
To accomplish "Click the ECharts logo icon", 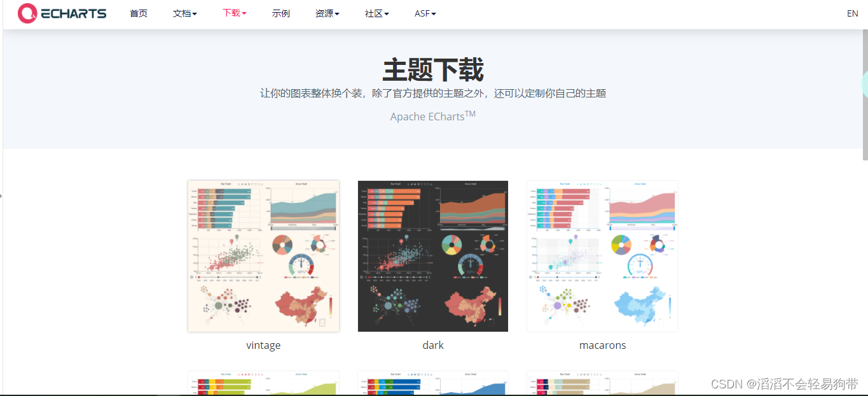I will 27,13.
